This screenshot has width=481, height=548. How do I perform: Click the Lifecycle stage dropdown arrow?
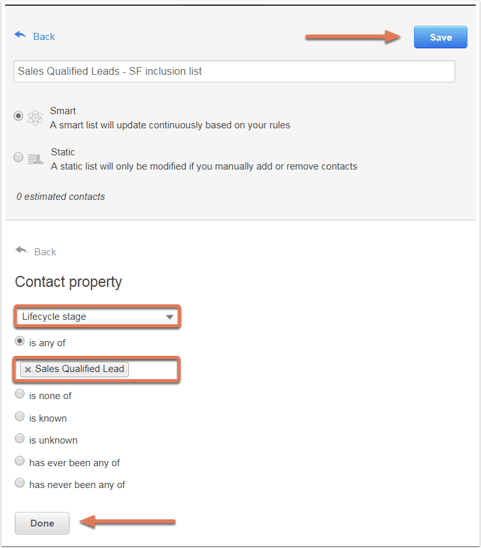(x=170, y=317)
